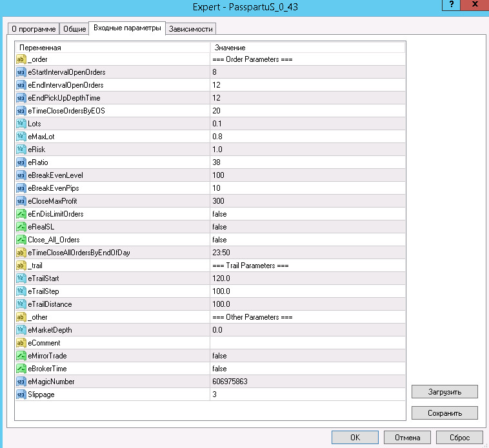489x448 pixels.
Task: Click the integer icon beside eMagicNumber
Action: pyautogui.click(x=21, y=382)
